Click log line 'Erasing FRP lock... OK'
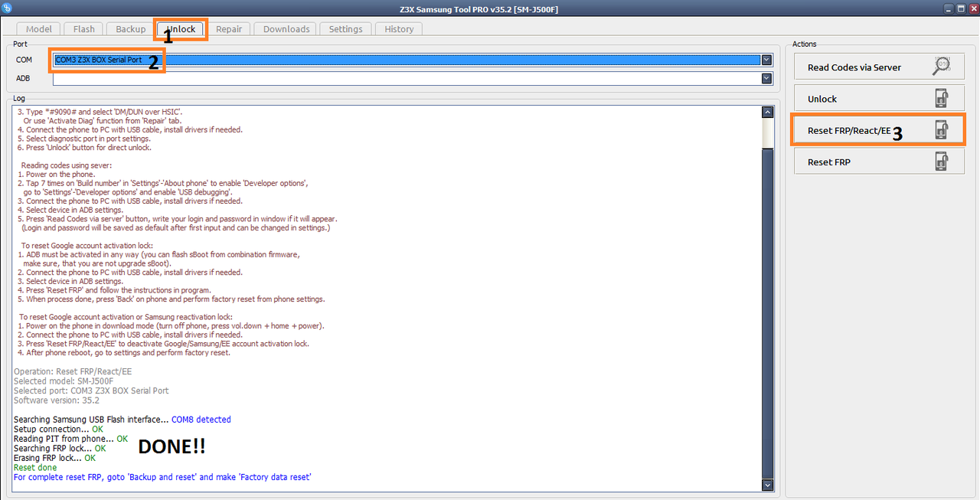 (54, 458)
